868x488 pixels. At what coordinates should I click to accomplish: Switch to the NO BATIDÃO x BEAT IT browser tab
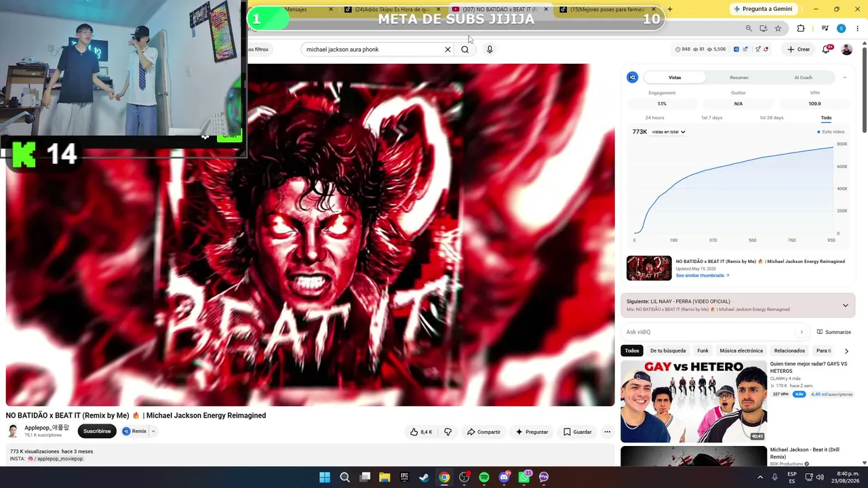click(x=499, y=9)
